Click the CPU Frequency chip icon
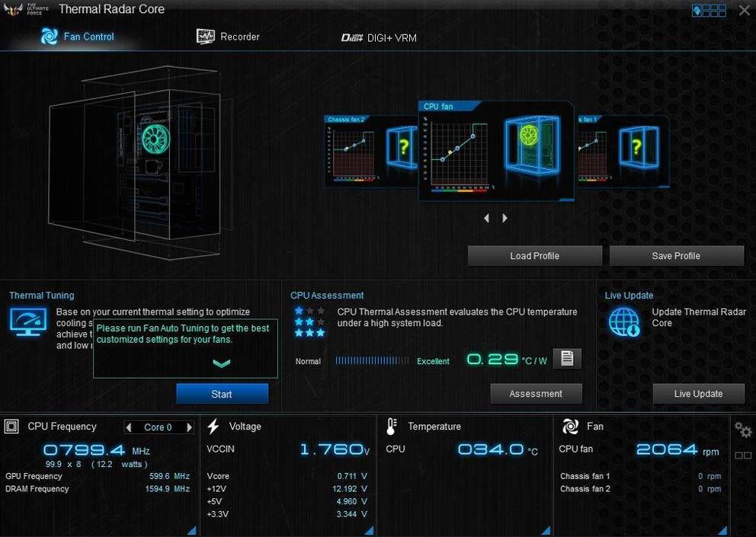 (11, 426)
